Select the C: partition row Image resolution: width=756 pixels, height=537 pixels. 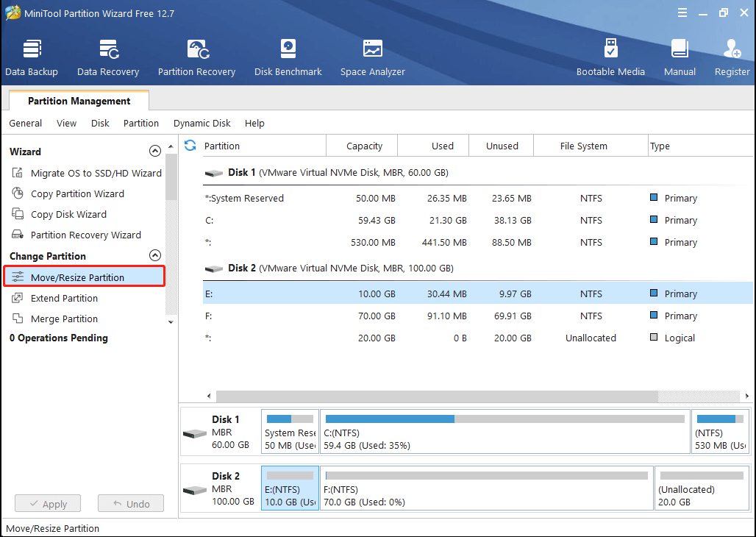click(x=478, y=221)
